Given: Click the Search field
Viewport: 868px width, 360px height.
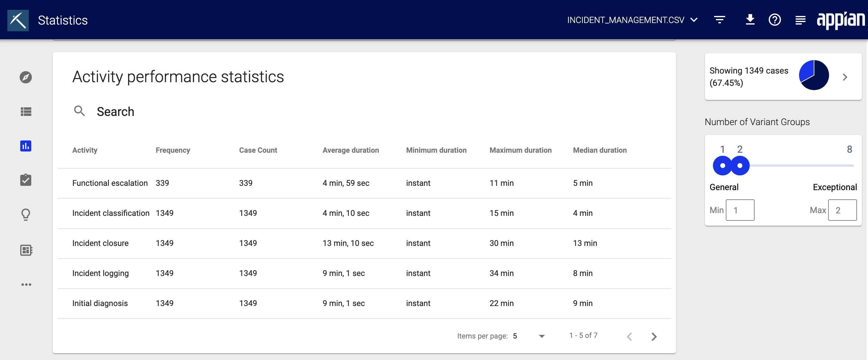Looking at the screenshot, I should 364,111.
